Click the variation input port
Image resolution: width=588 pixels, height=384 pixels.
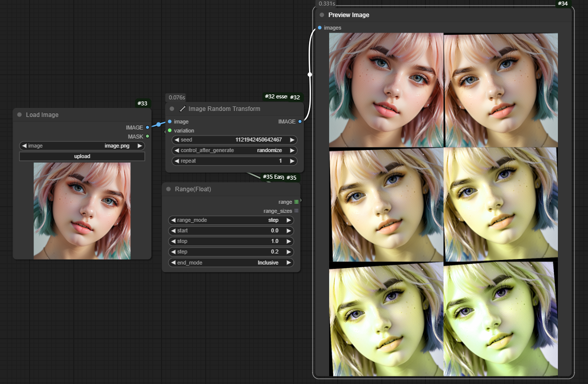click(x=170, y=131)
